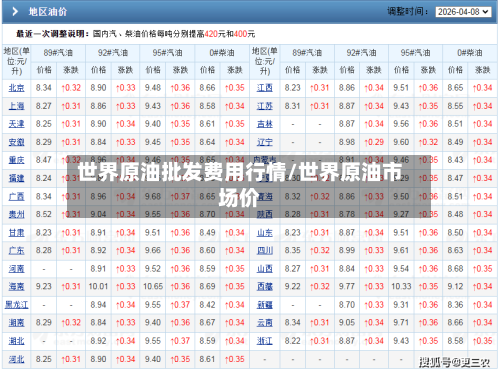500x373 pixels.
Task: Click 吉林's 95# price 9.56
Action: pos(401,124)
